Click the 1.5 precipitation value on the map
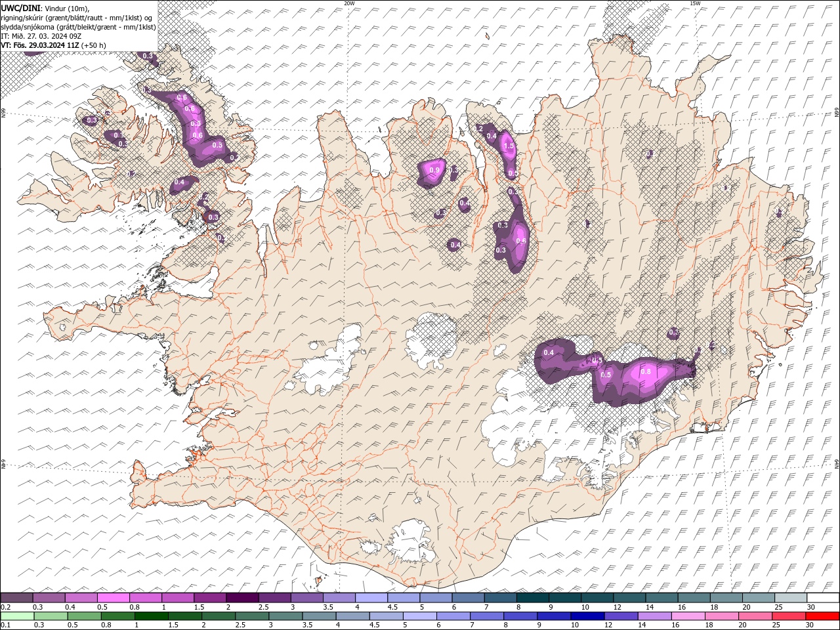 [x=508, y=146]
